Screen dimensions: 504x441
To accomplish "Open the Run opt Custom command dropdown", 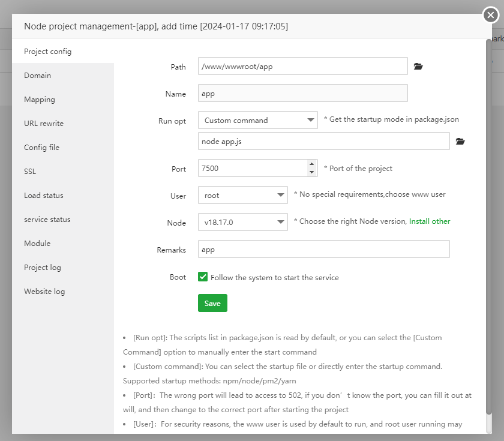I will tap(258, 120).
